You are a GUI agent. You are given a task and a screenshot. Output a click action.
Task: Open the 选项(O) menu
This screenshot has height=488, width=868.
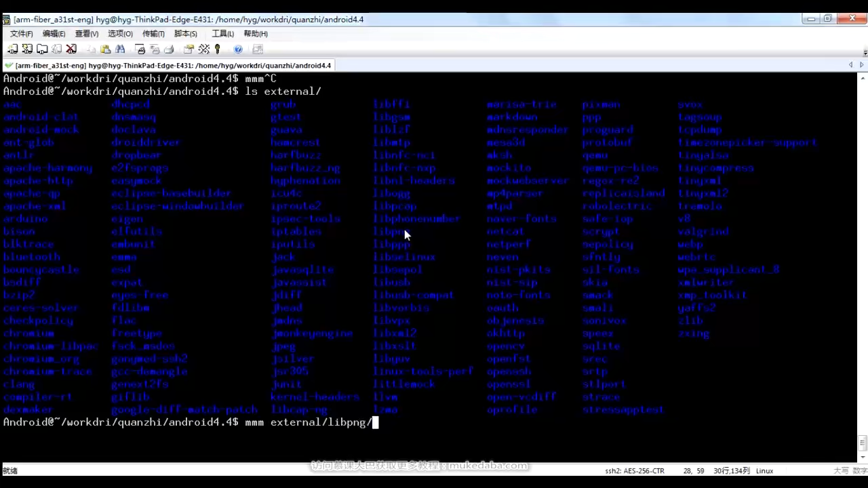click(x=120, y=34)
